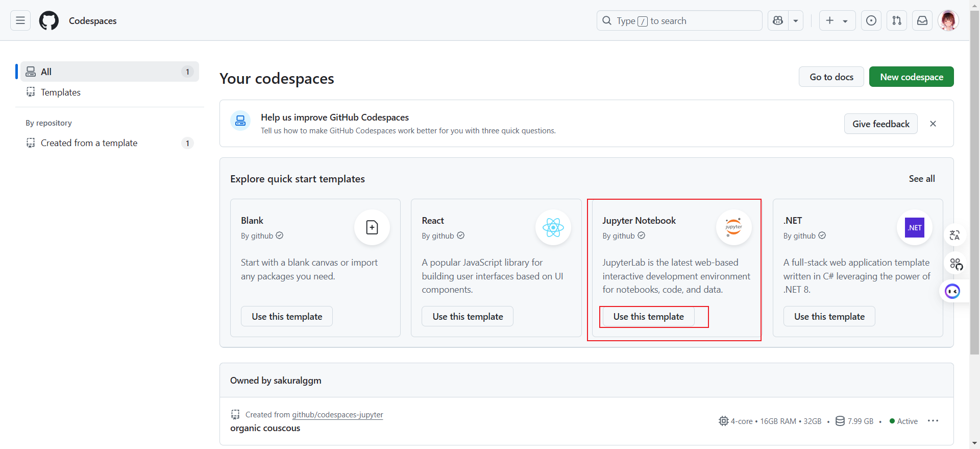Click the Jupyter Notebook template title

[639, 221]
